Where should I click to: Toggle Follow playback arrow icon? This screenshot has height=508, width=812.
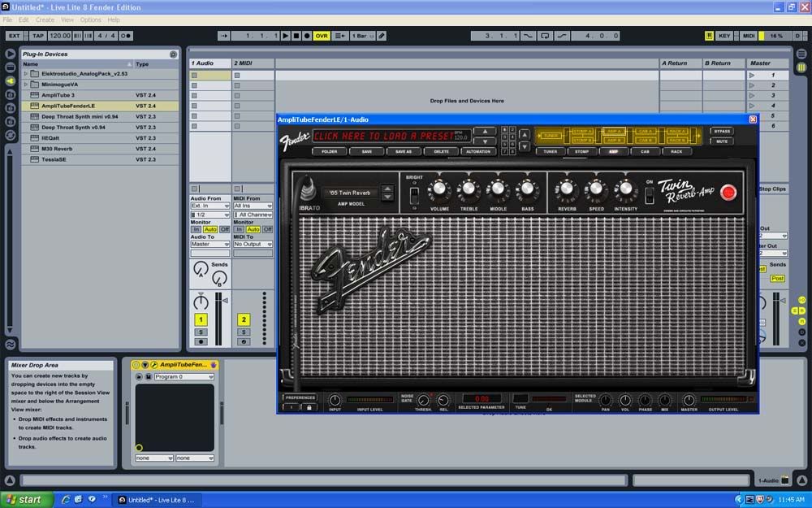[x=224, y=36]
